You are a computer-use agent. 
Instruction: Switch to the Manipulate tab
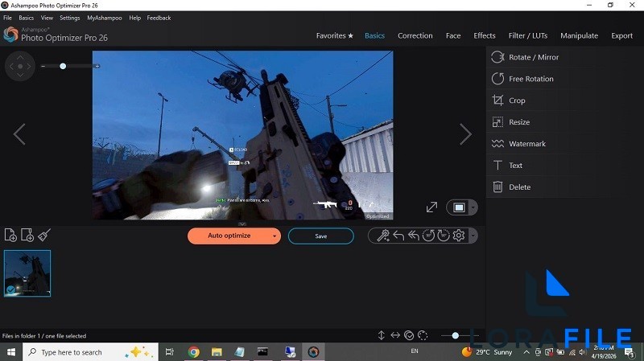pyautogui.click(x=579, y=35)
